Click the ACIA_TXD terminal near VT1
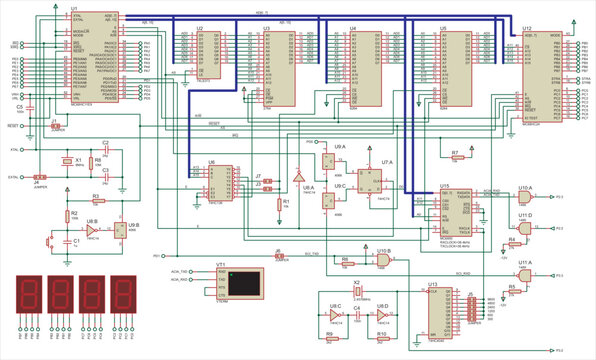The height and width of the screenshot is (360, 596). pyautogui.click(x=191, y=272)
